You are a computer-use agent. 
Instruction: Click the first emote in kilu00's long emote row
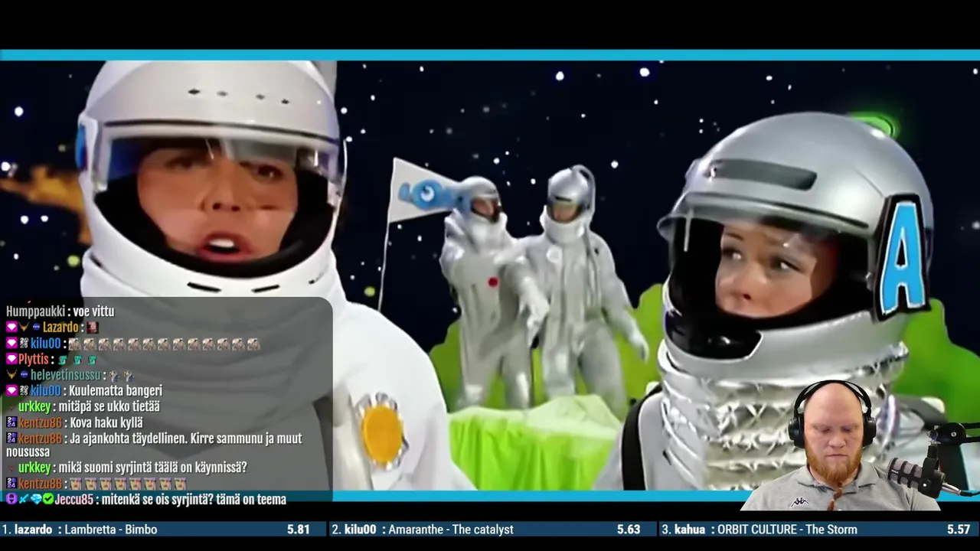tap(75, 344)
